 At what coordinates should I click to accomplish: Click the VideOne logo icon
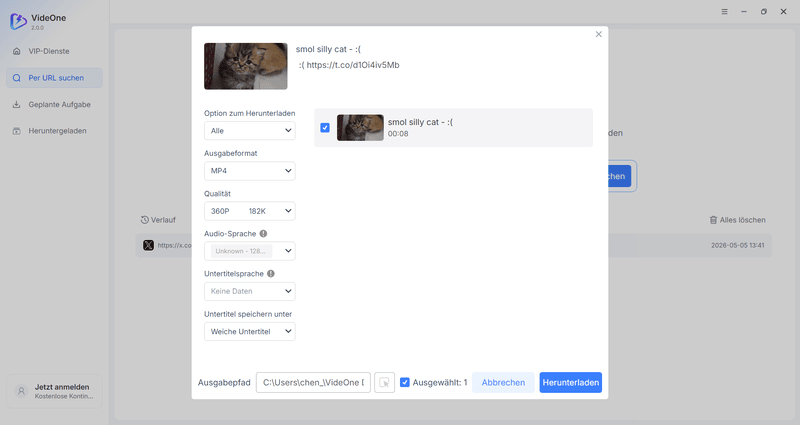point(18,21)
